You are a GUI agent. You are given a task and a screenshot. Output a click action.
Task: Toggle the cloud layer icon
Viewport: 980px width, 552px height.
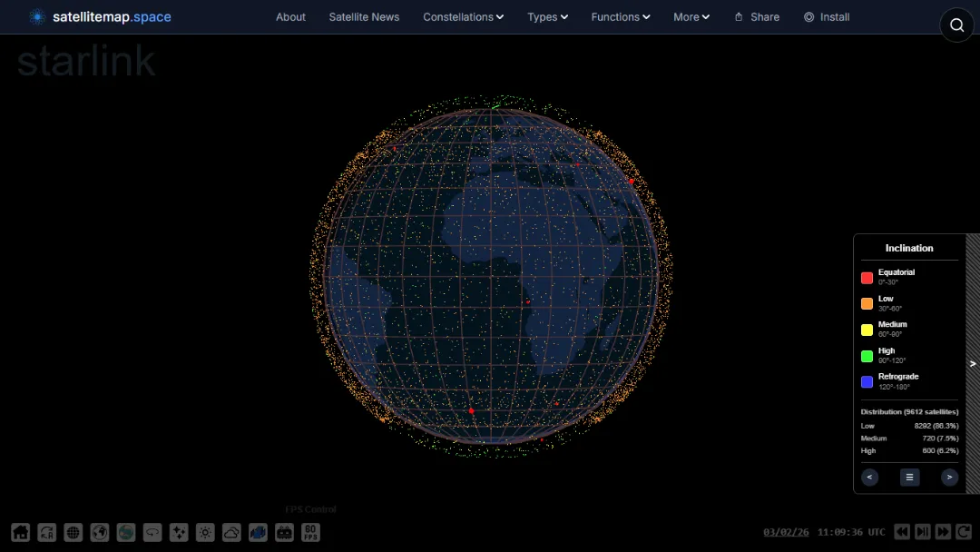(x=231, y=533)
